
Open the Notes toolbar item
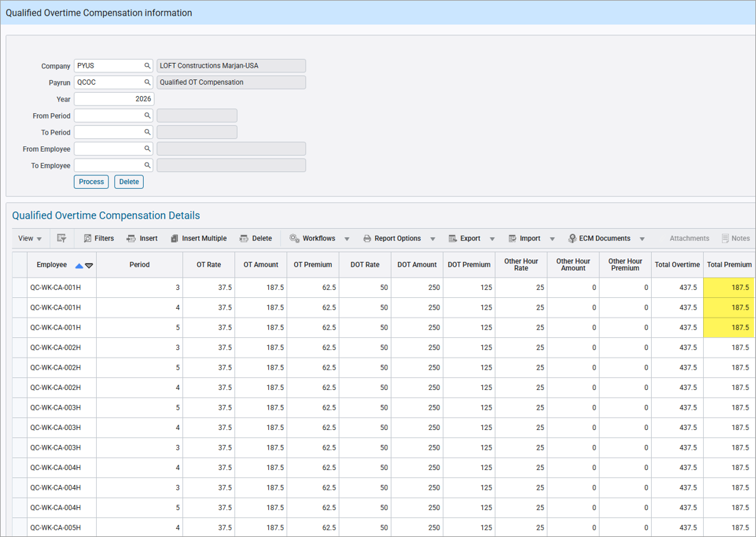[736, 238]
